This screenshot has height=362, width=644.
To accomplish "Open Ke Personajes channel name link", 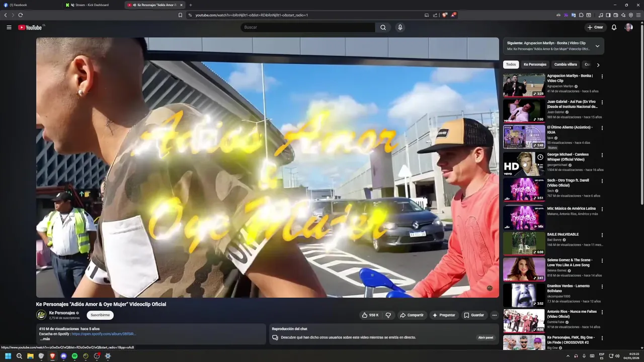I will click(62, 313).
